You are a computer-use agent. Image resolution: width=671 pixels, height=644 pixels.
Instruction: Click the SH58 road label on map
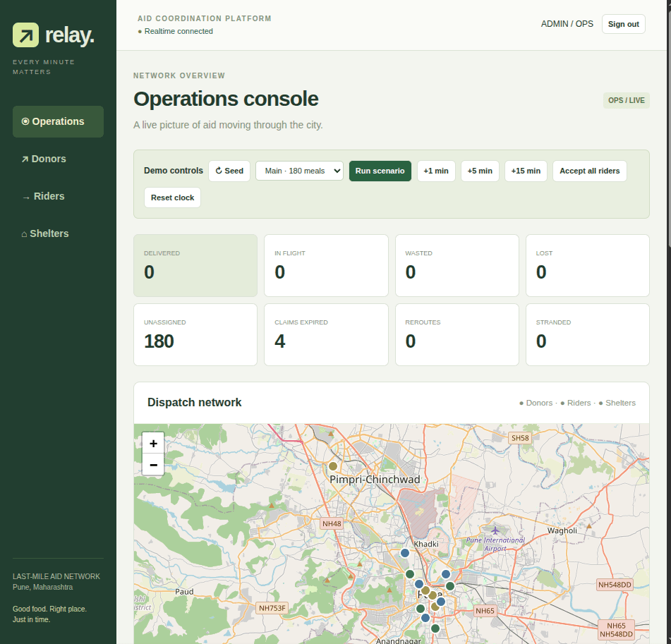(520, 438)
